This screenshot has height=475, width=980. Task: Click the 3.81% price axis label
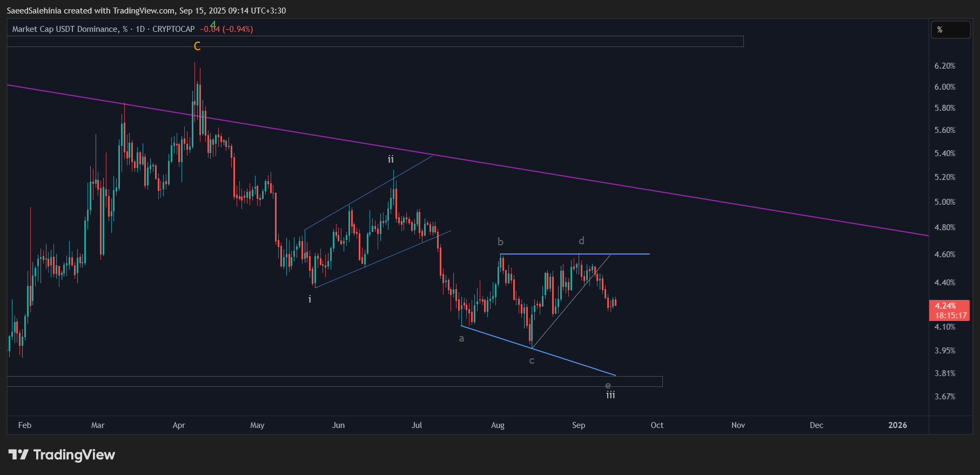pyautogui.click(x=945, y=373)
